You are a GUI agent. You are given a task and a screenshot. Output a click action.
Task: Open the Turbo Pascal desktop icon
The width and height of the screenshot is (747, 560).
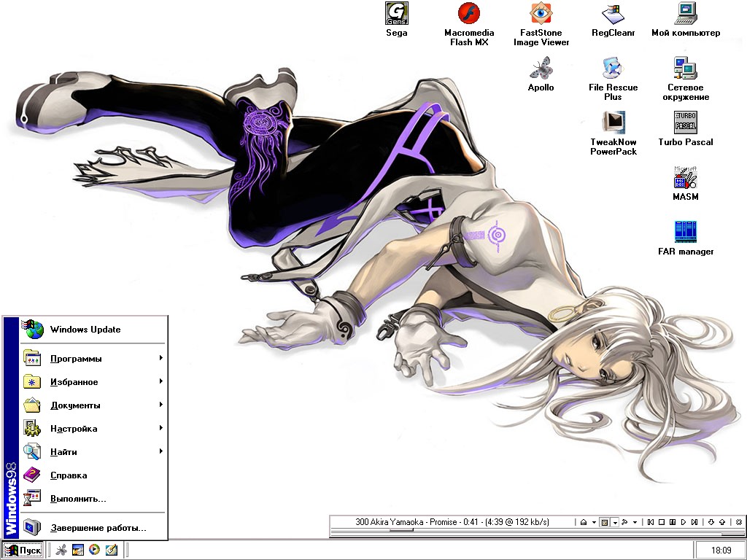click(x=685, y=122)
